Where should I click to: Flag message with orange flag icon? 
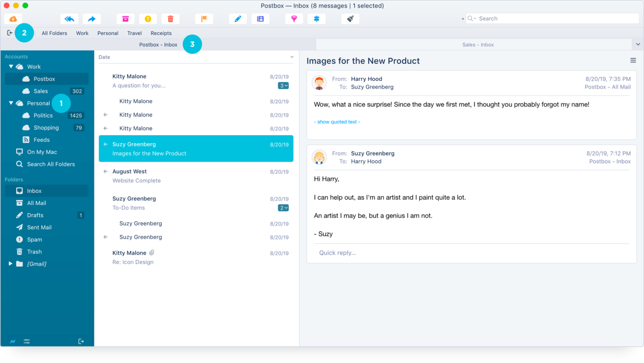tap(204, 19)
